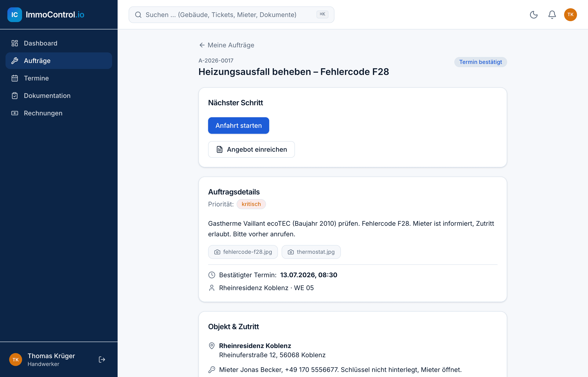Click the map pin icon in Objekt & Zutritt

(212, 346)
